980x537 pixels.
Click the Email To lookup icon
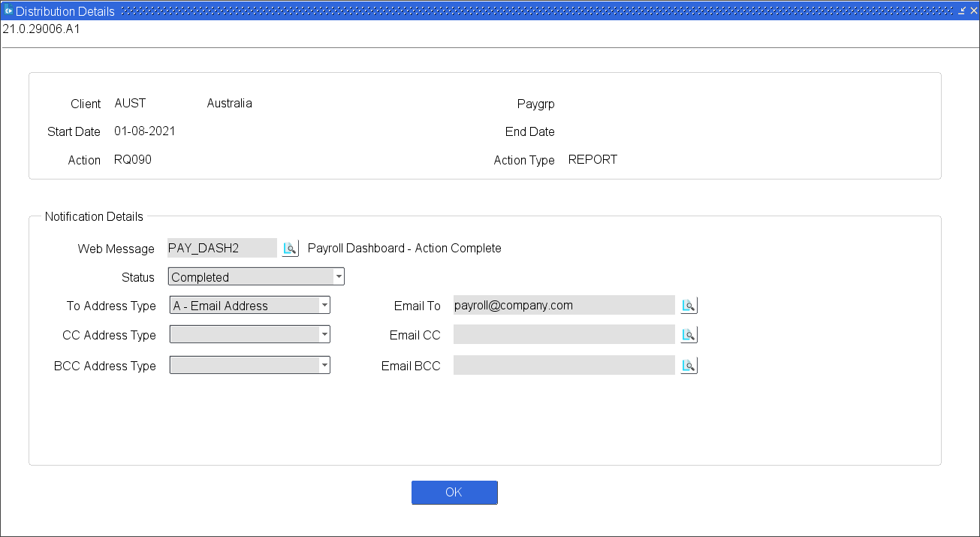(x=689, y=305)
